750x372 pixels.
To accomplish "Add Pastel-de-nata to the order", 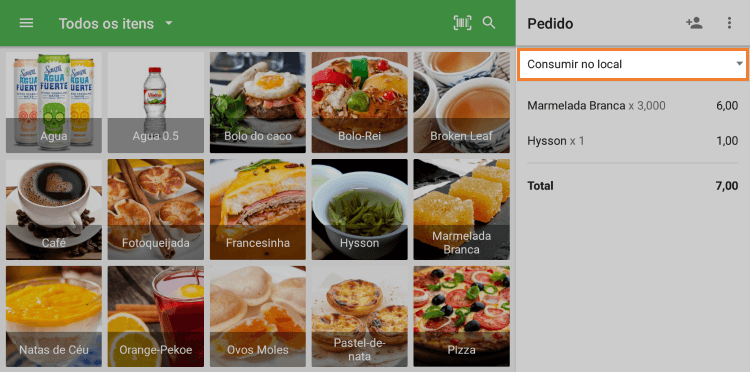I will (360, 316).
